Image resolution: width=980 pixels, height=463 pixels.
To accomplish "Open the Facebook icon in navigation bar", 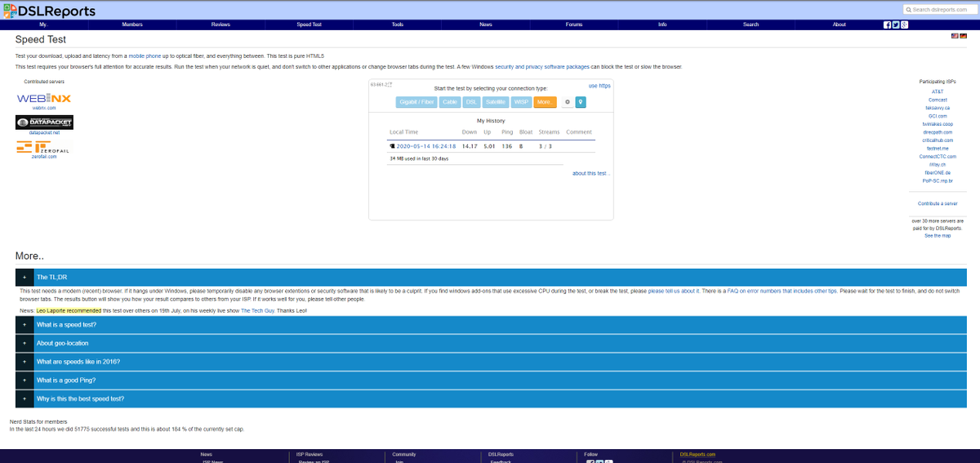I will point(888,24).
